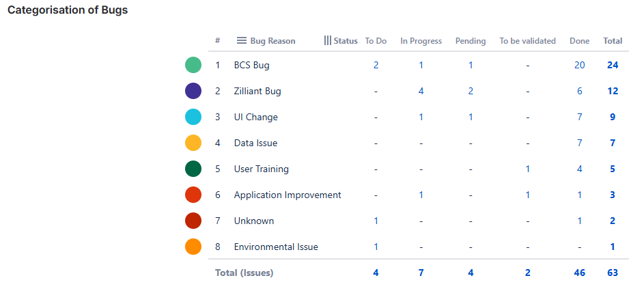This screenshot has width=644, height=291.
Task: View the grand total of 63 issues
Action: coord(613,273)
